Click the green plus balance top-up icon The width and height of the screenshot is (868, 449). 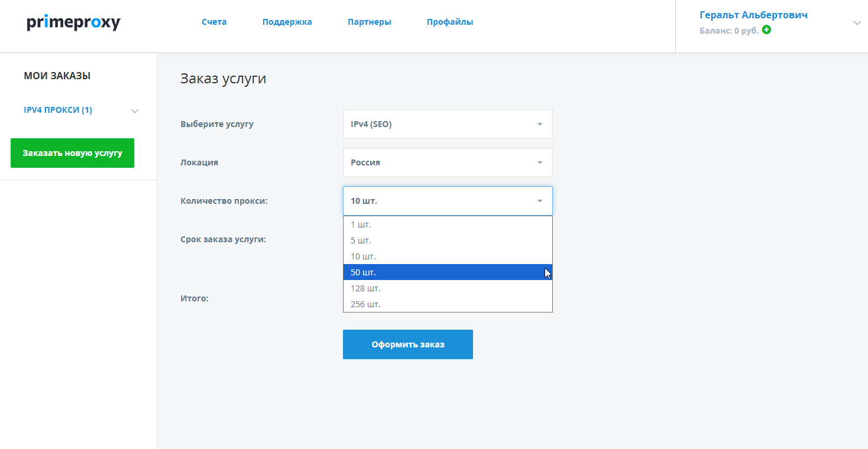point(766,30)
